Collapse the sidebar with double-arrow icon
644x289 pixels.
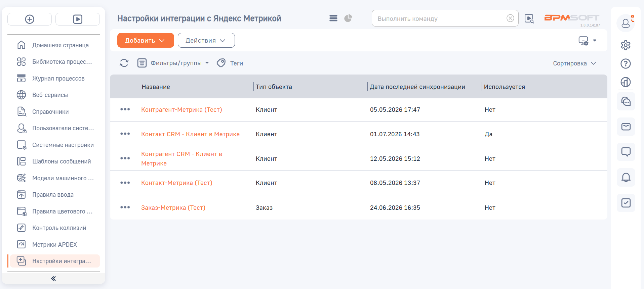tap(53, 278)
